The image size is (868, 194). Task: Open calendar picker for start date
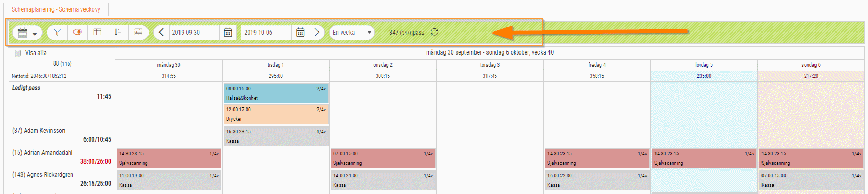coord(228,33)
